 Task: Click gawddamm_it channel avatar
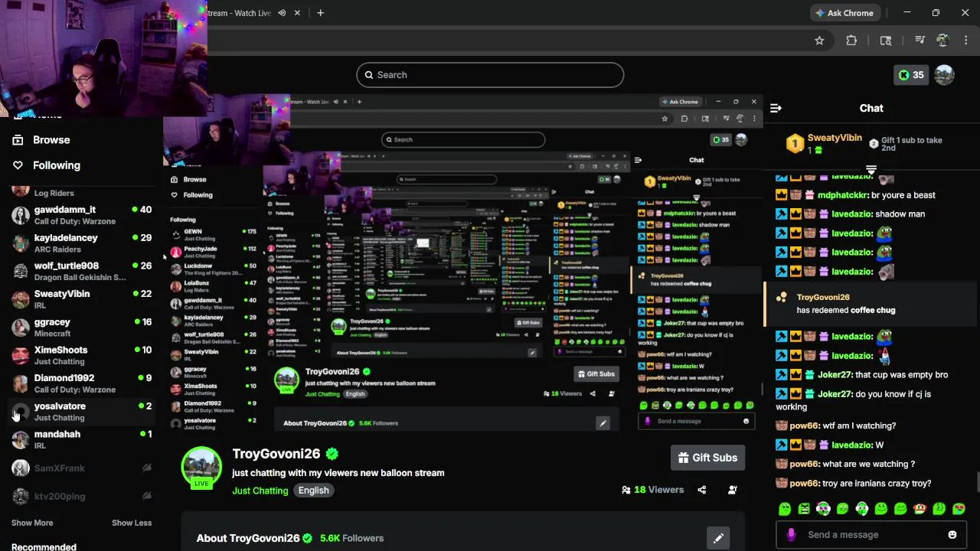click(21, 215)
